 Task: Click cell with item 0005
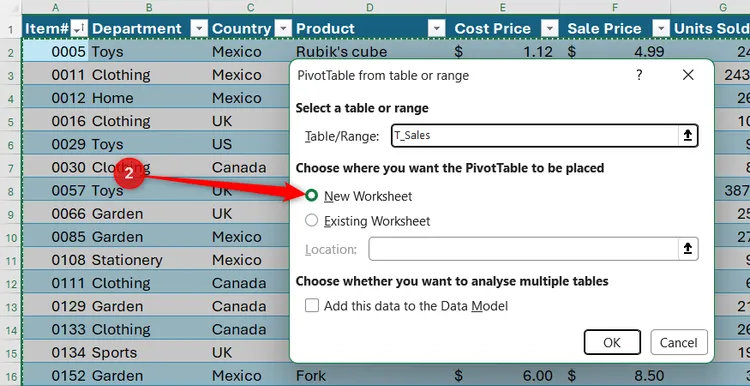coord(55,52)
